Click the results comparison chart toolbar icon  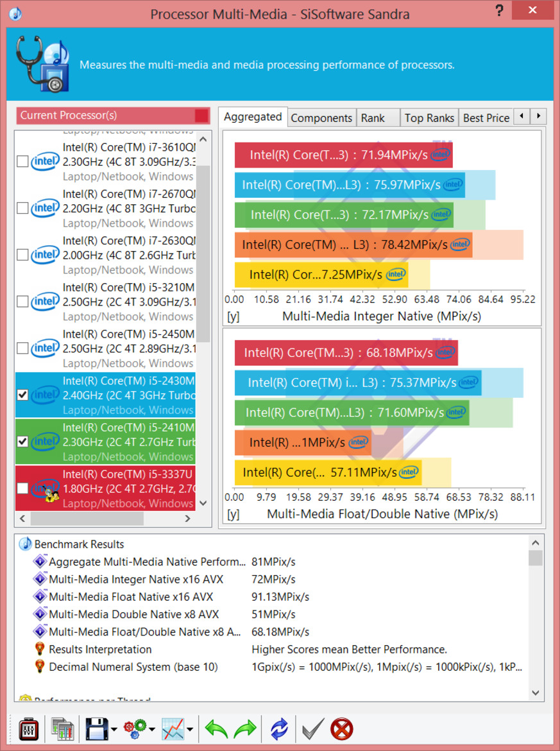point(62,729)
